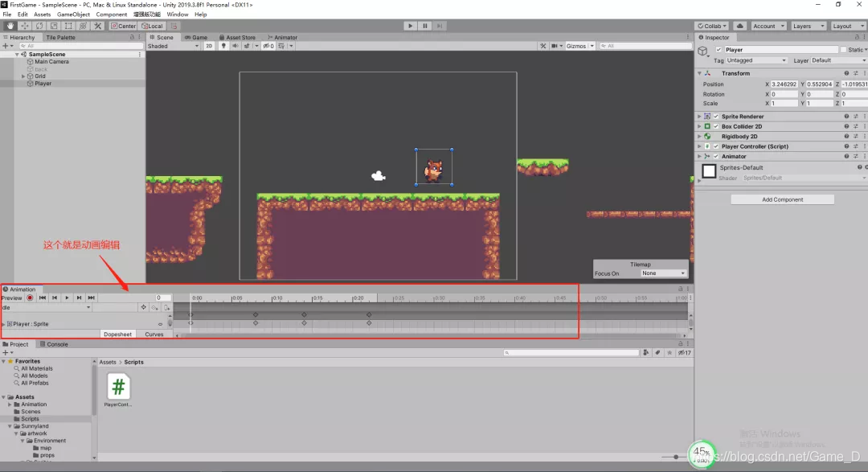
Task: Open the Gizmos dropdown
Action: point(579,46)
